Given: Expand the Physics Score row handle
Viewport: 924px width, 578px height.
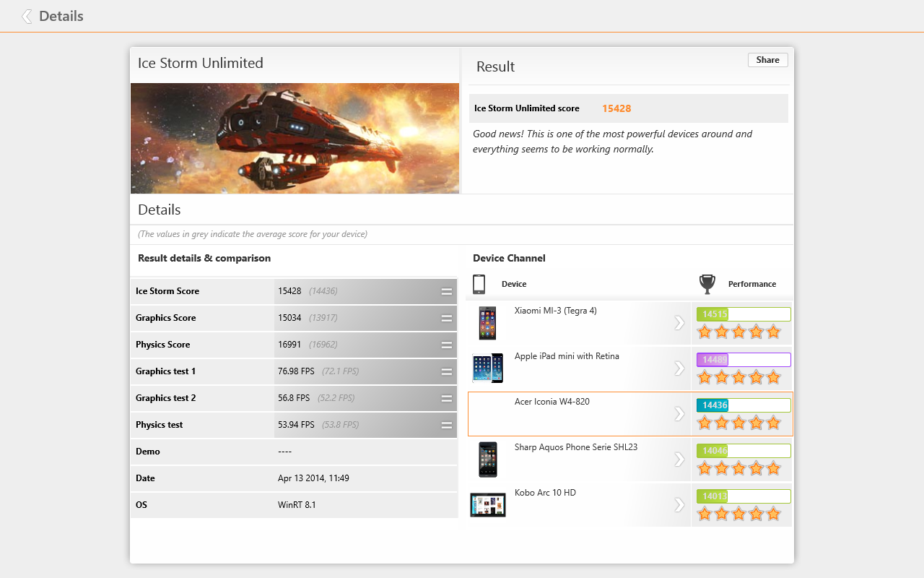Looking at the screenshot, I should point(447,345).
